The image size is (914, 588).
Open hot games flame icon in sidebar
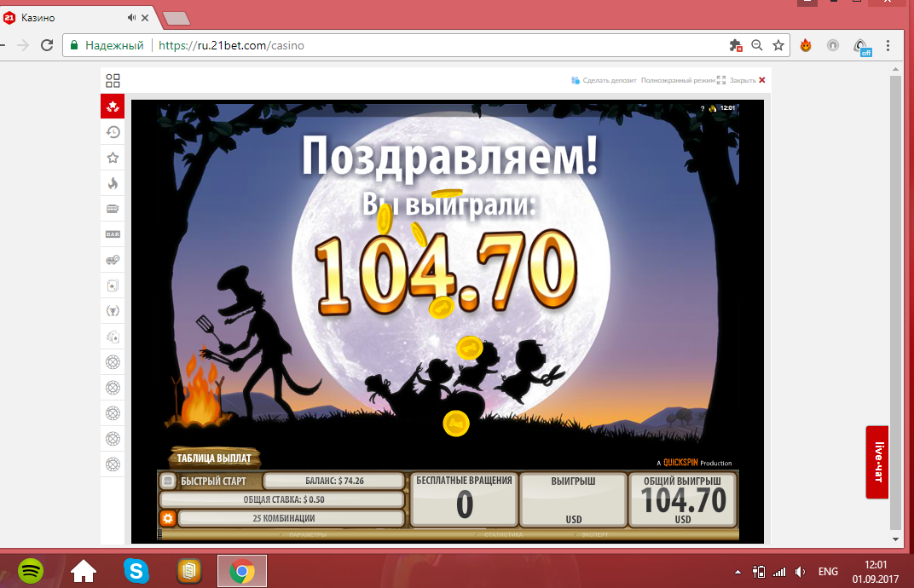[x=113, y=183]
